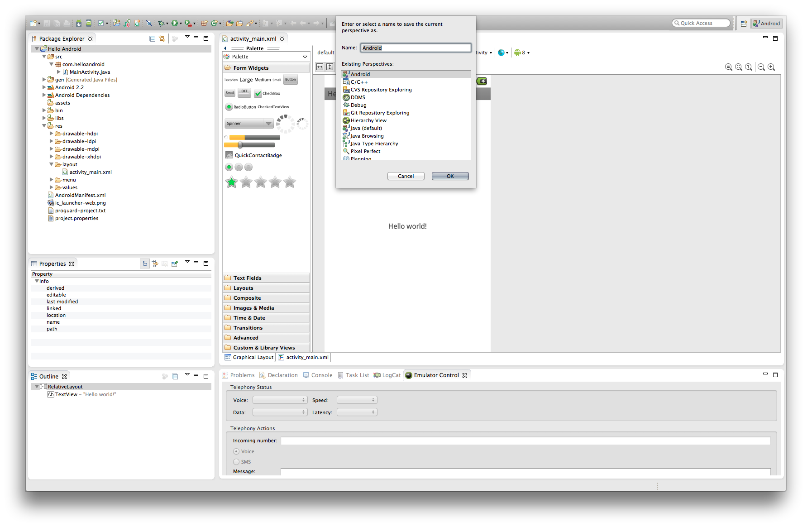Viewport: 812px width, 527px height.
Task: Click the Run External Tools icon
Action: point(188,23)
